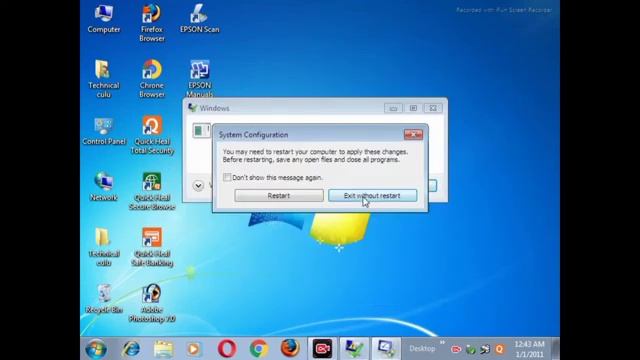This screenshot has width=640, height=360.
Task: Select Quick Heal Safe Banking icon
Action: (x=152, y=247)
